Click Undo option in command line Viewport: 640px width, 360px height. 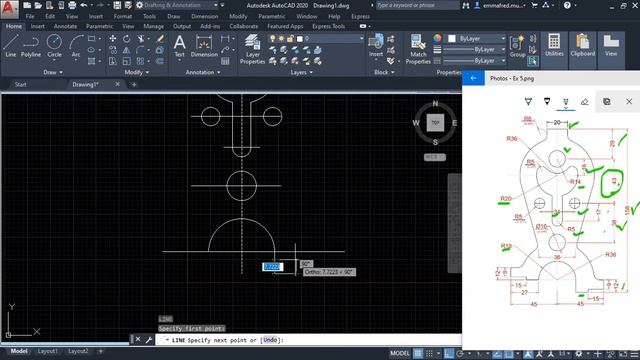tap(270, 340)
